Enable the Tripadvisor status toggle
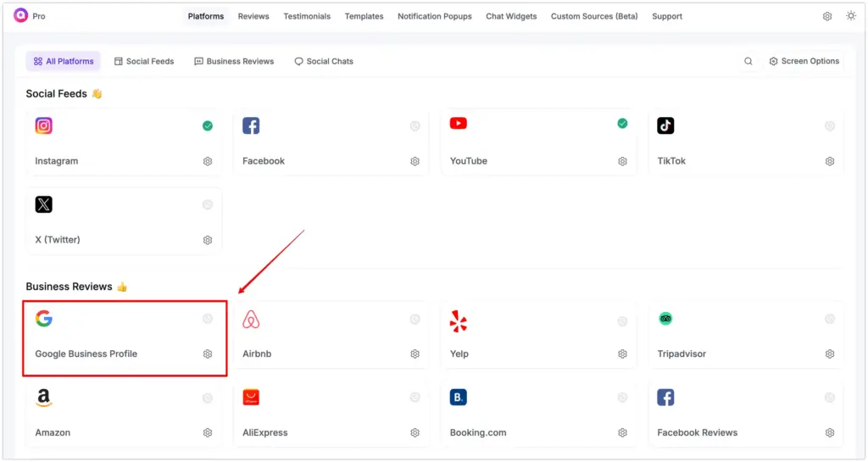This screenshot has height=462, width=868. pyautogui.click(x=830, y=319)
